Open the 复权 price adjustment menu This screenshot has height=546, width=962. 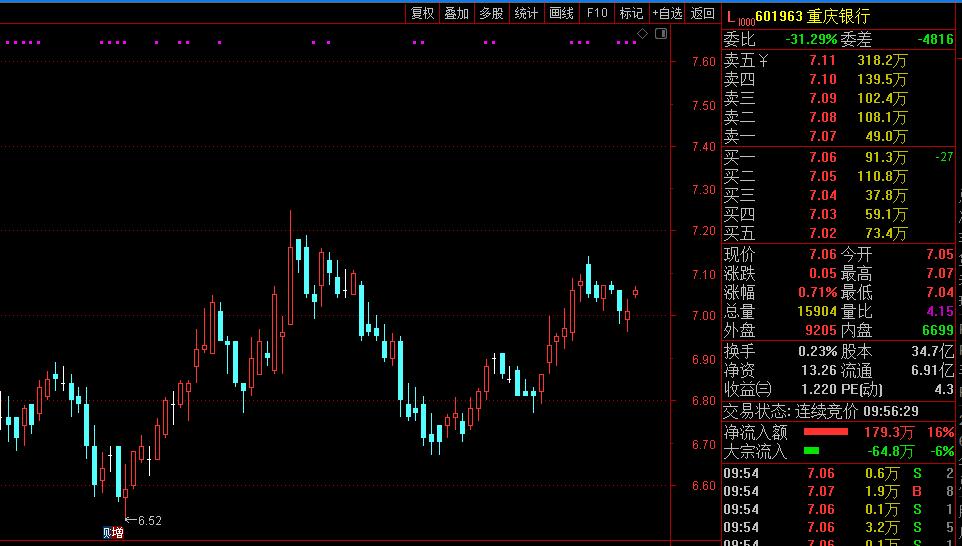(x=423, y=13)
